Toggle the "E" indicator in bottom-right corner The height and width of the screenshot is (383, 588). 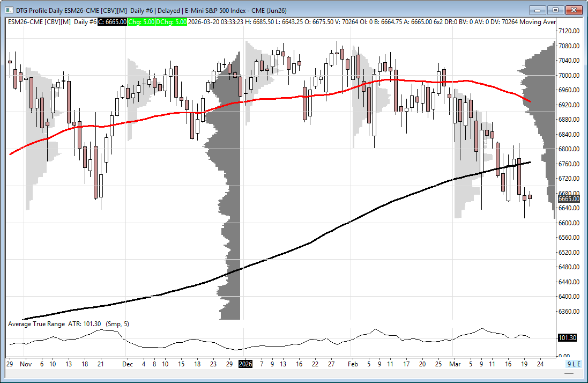[x=579, y=364]
